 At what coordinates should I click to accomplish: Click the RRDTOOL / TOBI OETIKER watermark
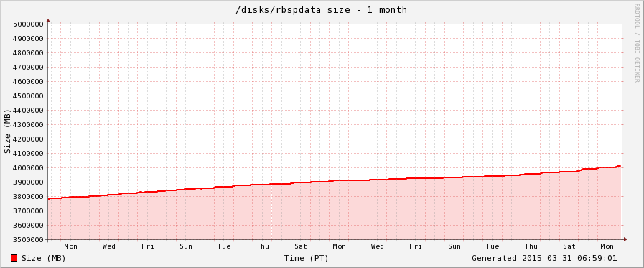pos(637,43)
